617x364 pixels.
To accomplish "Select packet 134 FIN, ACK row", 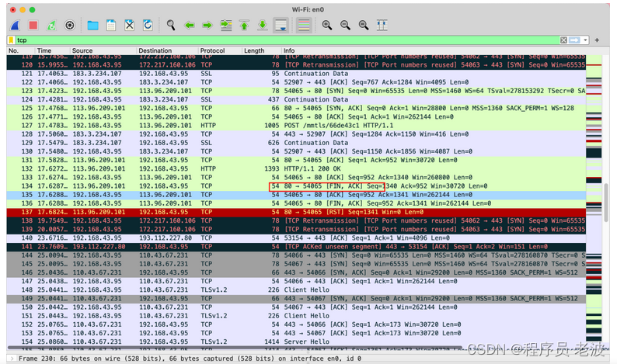I will click(296, 186).
